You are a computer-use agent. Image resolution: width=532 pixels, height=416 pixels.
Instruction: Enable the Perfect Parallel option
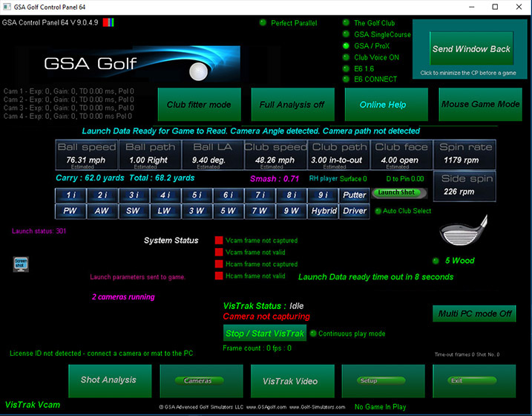tap(263, 23)
